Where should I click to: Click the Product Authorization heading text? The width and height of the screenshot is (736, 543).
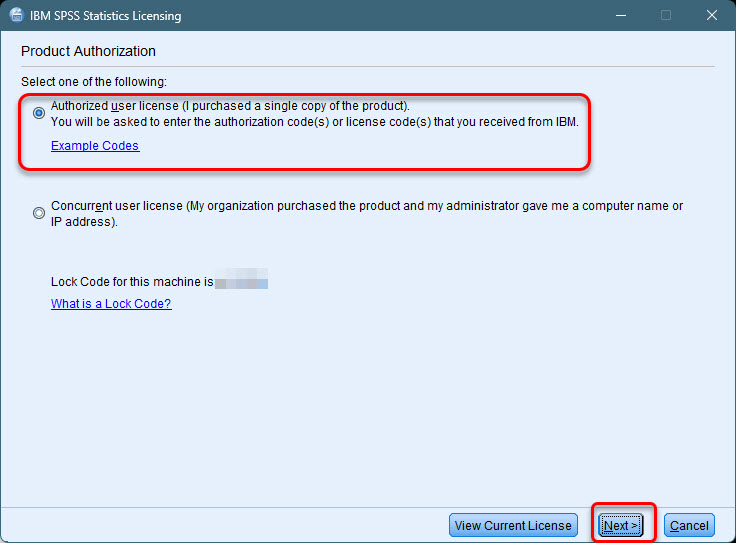tap(88, 51)
